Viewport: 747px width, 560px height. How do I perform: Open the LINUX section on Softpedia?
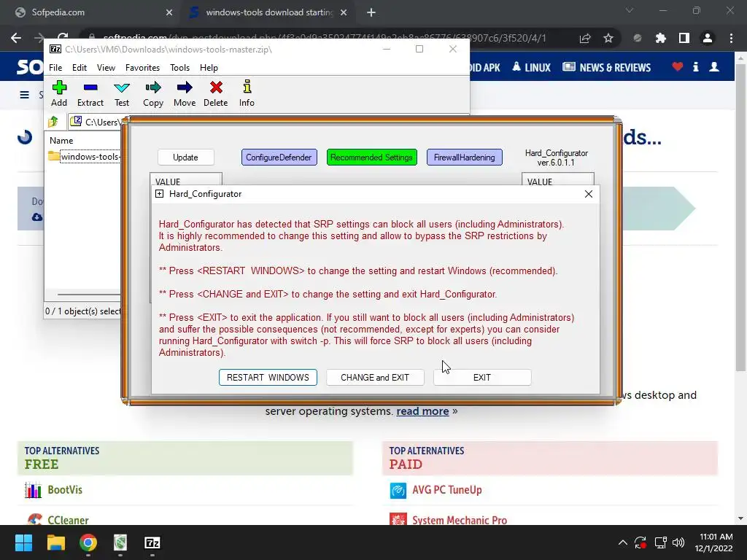(531, 68)
